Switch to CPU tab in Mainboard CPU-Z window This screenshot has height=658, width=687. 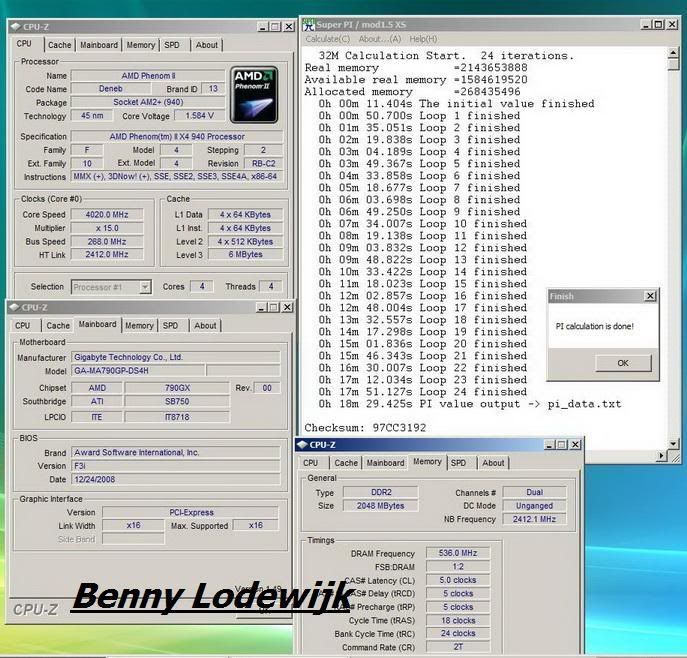click(23, 325)
